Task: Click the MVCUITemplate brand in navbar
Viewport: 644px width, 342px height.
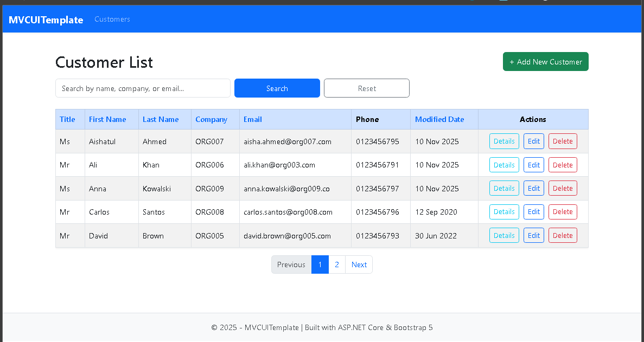Action: pyautogui.click(x=46, y=19)
